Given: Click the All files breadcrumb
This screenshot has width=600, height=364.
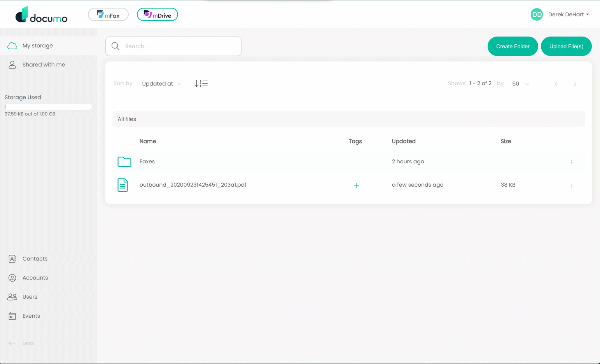Looking at the screenshot, I should (127, 119).
